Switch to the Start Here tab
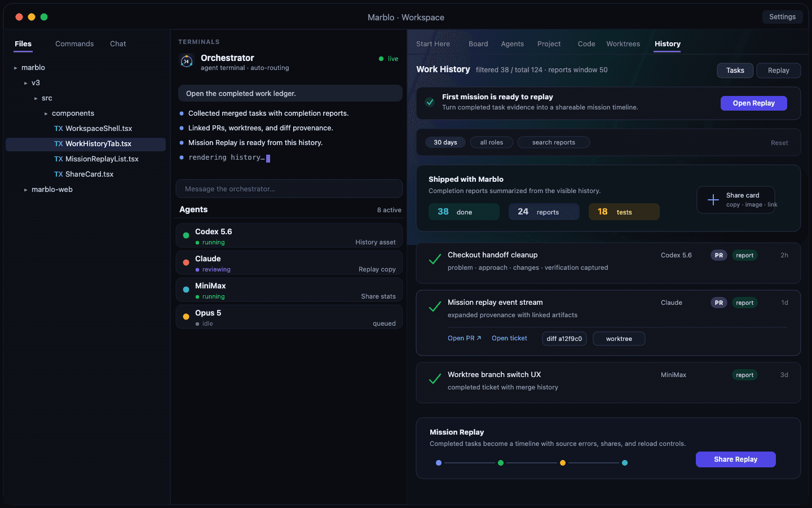Image resolution: width=812 pixels, height=508 pixels. [433, 44]
